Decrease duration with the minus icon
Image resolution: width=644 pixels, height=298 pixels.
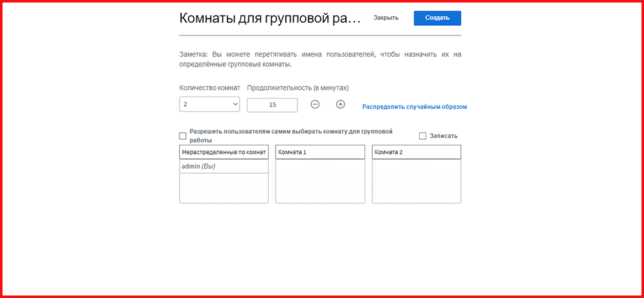point(315,104)
